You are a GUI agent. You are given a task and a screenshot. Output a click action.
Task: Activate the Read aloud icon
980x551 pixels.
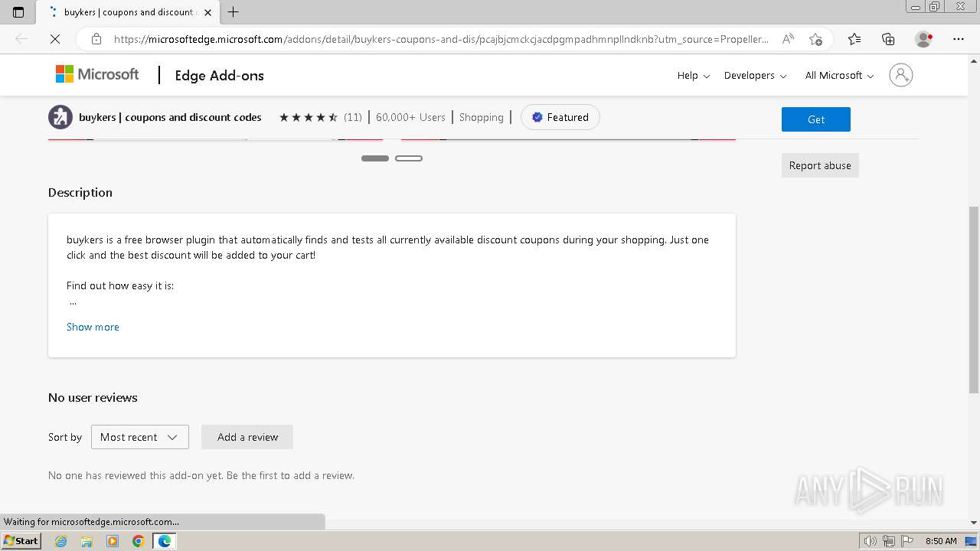[x=788, y=39]
